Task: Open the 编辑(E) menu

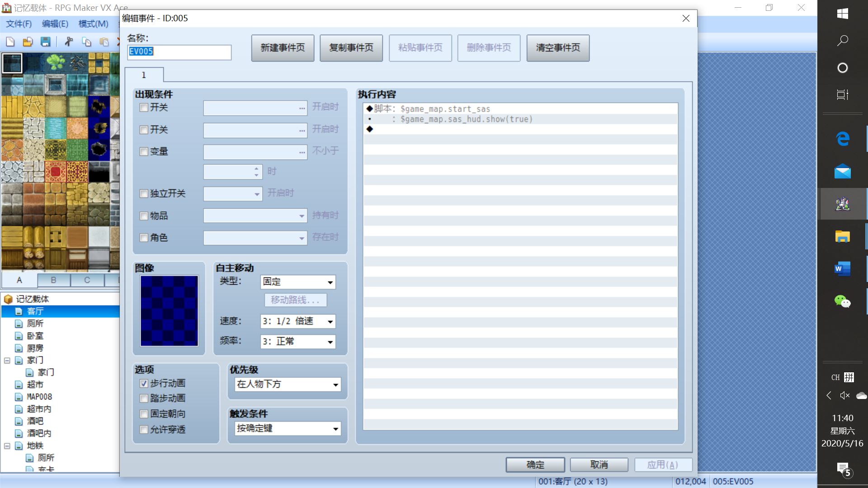Action: (x=55, y=24)
